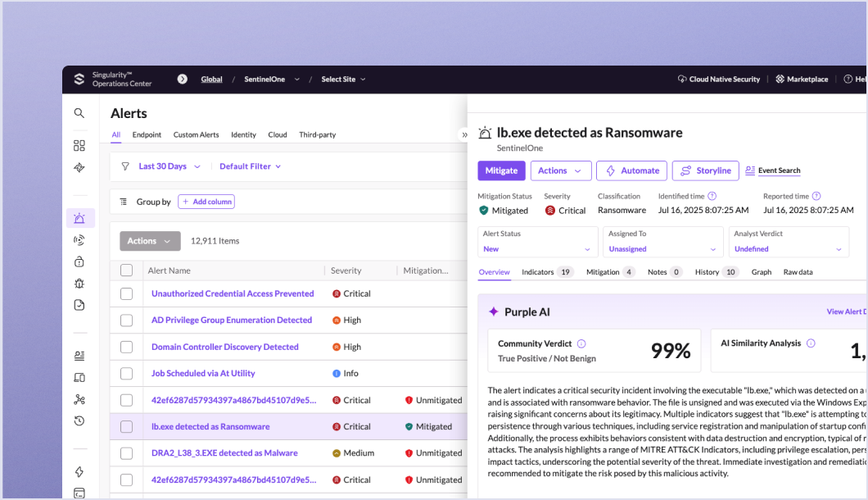Click the search magnifier icon in sidebar
The height and width of the screenshot is (500, 868).
coord(79,113)
